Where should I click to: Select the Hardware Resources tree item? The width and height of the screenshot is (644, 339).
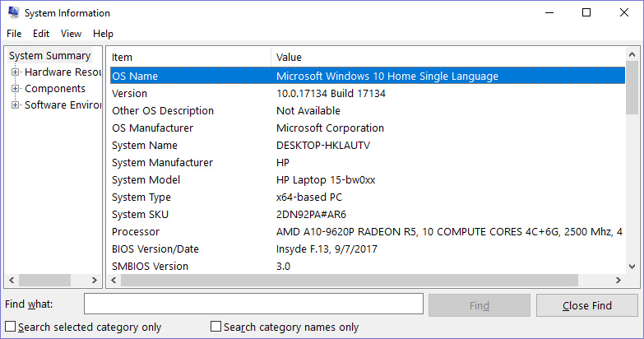[x=63, y=72]
